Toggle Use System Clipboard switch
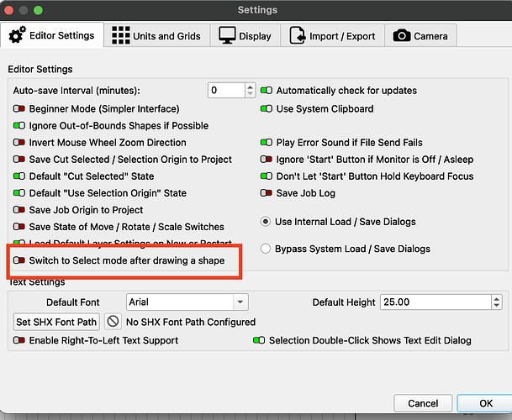 pos(267,108)
